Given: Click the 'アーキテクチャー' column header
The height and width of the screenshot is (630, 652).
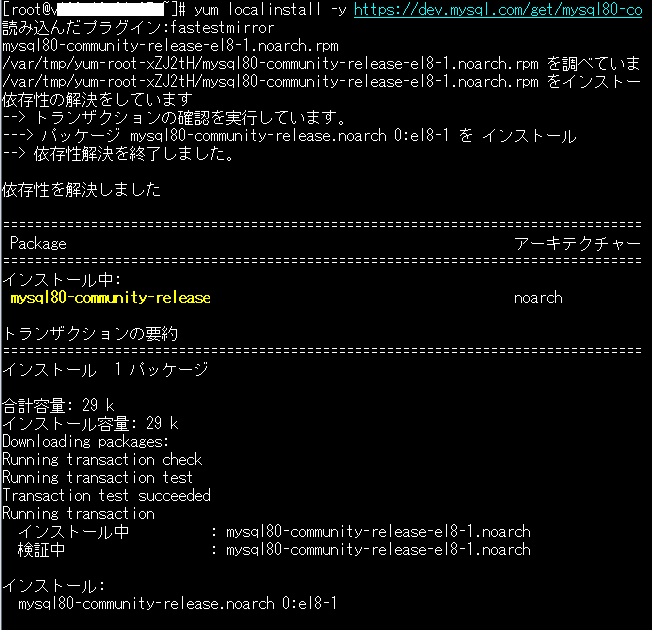Looking at the screenshot, I should [577, 243].
